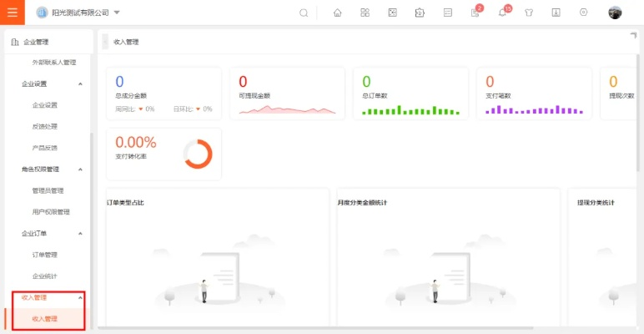Open notification bell with 15 badge
Screen dimensions: 644x334
[502, 13]
